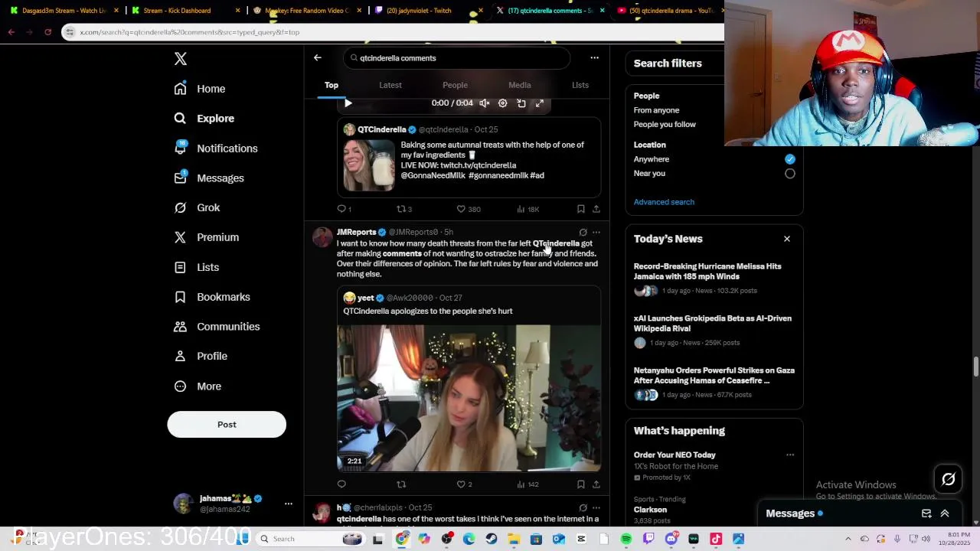This screenshot has width=980, height=551.
Task: Click the floating Grok button
Action: (x=949, y=480)
